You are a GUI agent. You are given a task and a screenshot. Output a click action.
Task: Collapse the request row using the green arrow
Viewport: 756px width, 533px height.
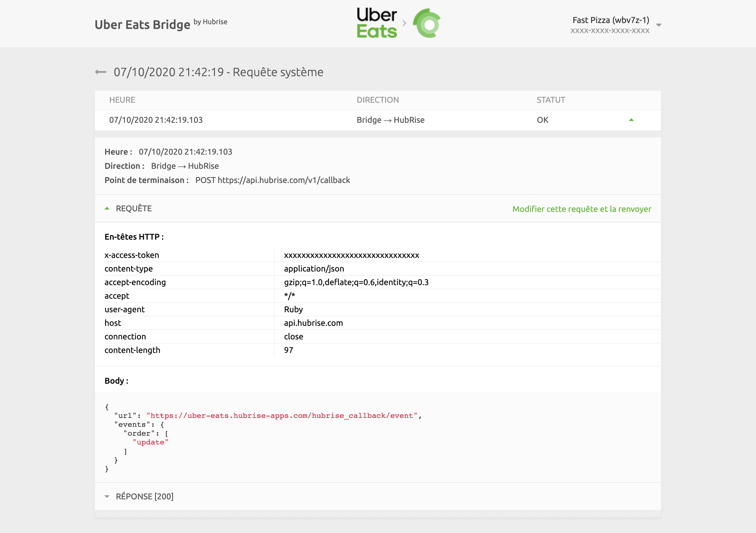pos(631,120)
